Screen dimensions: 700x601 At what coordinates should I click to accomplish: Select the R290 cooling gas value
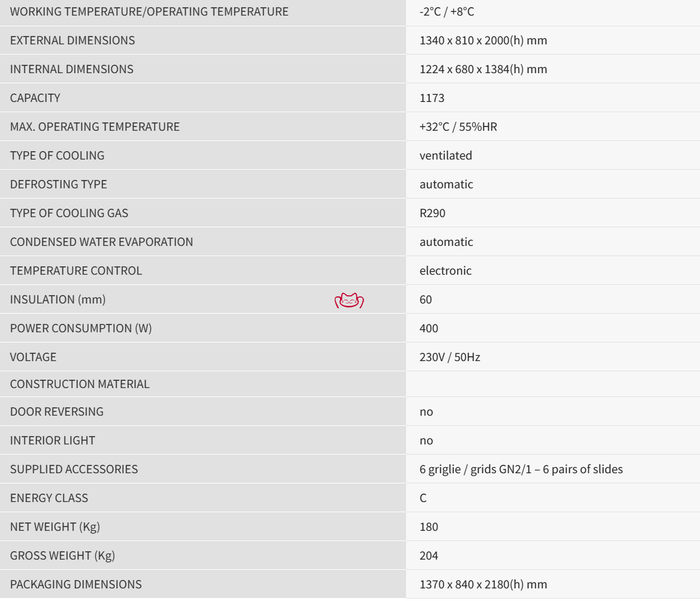[x=432, y=214]
